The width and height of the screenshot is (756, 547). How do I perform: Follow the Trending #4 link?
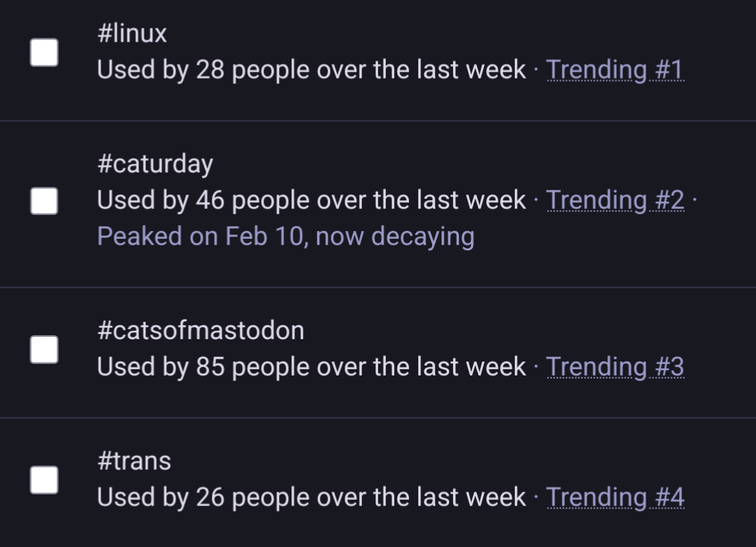click(x=616, y=497)
